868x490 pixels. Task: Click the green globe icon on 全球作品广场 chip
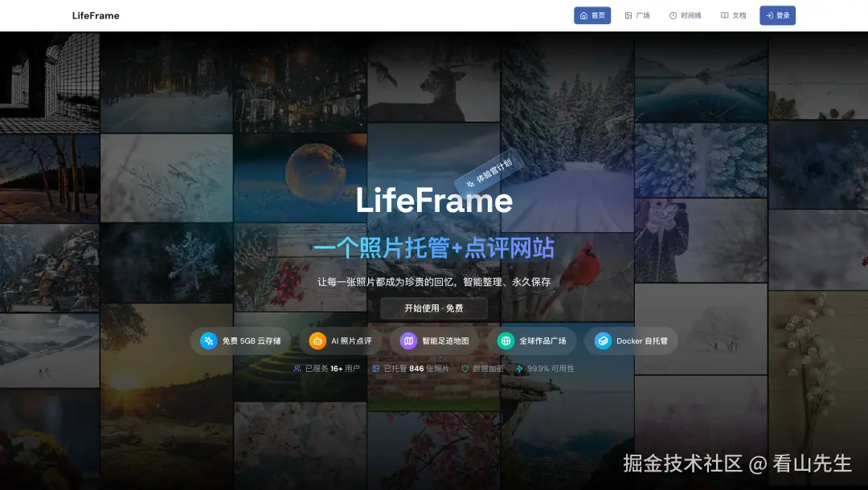pos(506,341)
